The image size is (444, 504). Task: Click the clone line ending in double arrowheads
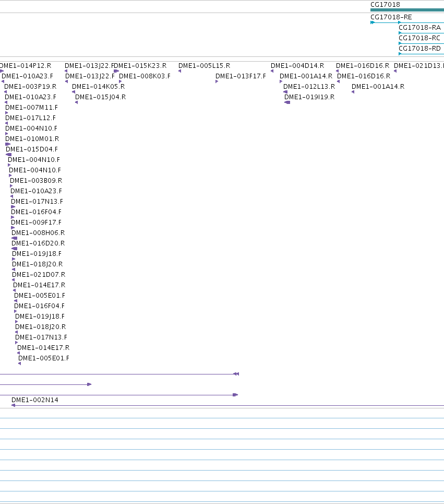click(119, 374)
